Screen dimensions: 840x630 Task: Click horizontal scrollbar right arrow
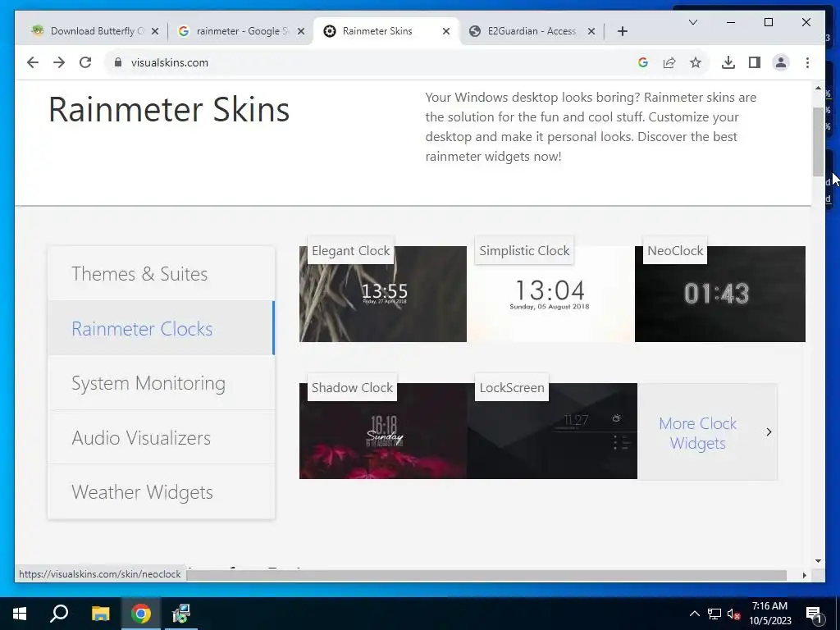804,575
